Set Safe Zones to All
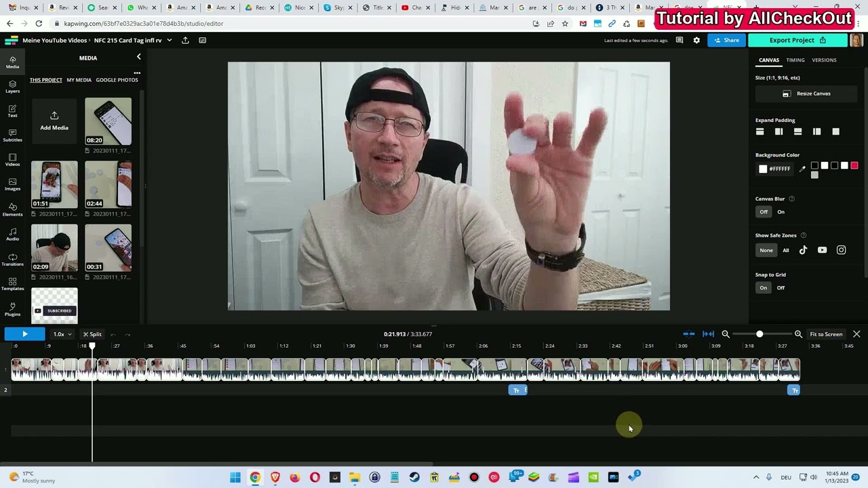 (786, 250)
